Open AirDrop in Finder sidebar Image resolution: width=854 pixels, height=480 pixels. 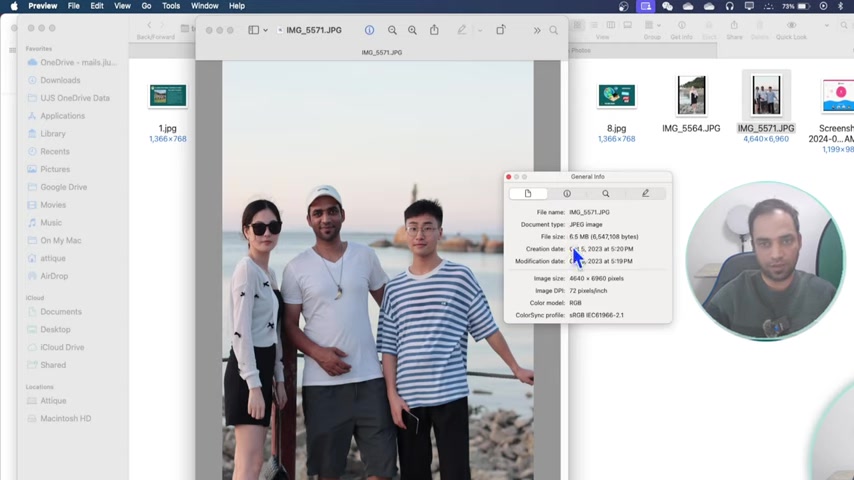coord(47,276)
